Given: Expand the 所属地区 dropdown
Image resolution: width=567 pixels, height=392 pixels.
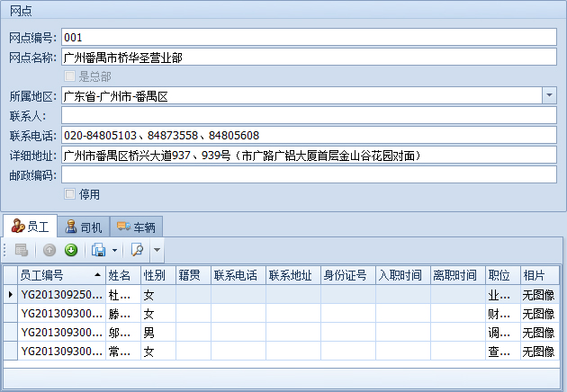Looking at the screenshot, I should click(x=548, y=95).
